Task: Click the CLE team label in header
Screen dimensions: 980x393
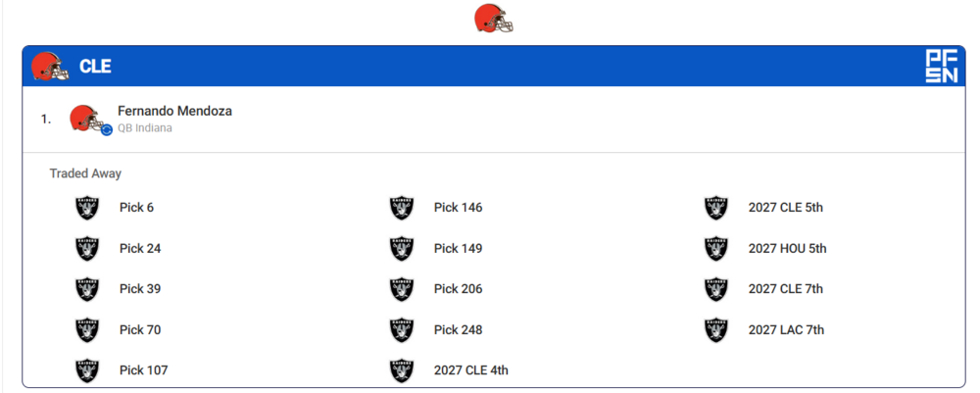Action: coord(95,67)
